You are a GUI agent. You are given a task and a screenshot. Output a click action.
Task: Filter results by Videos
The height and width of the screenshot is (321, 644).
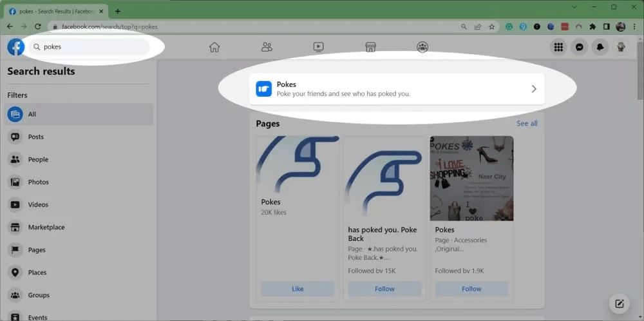point(38,205)
